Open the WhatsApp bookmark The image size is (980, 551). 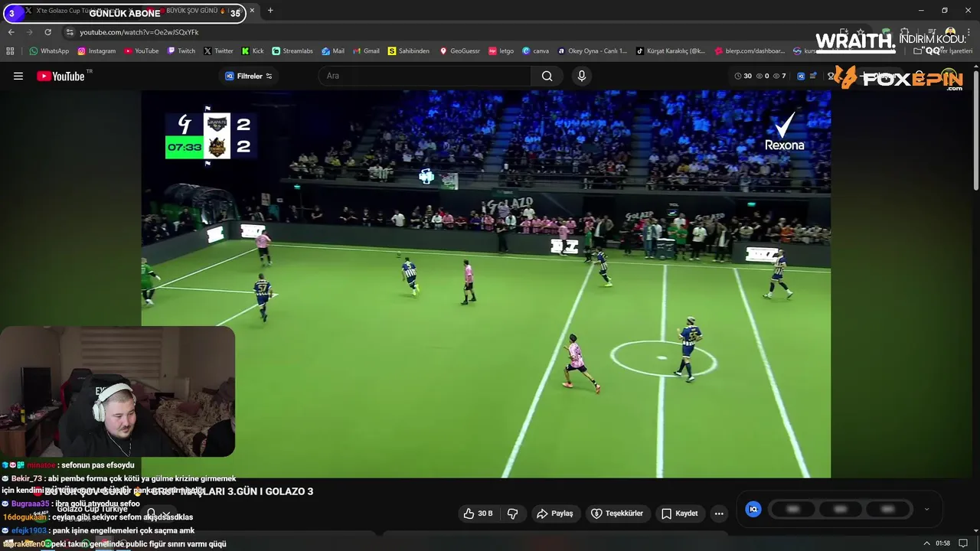pyautogui.click(x=49, y=51)
